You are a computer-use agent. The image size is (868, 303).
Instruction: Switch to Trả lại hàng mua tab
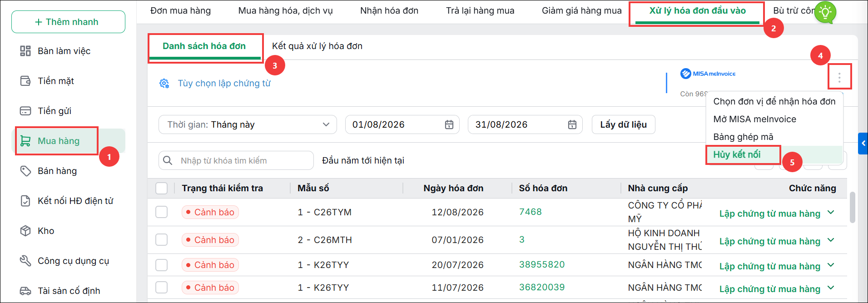point(480,11)
